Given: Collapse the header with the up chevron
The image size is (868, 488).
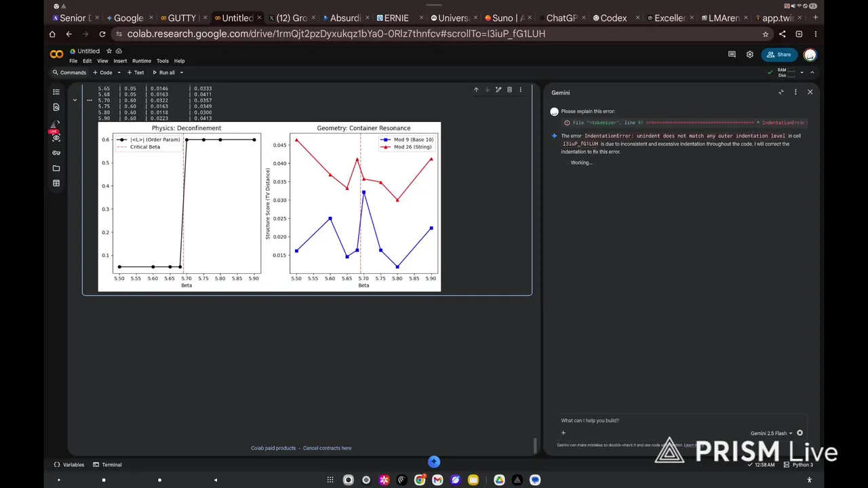Looking at the screenshot, I should 812,73.
